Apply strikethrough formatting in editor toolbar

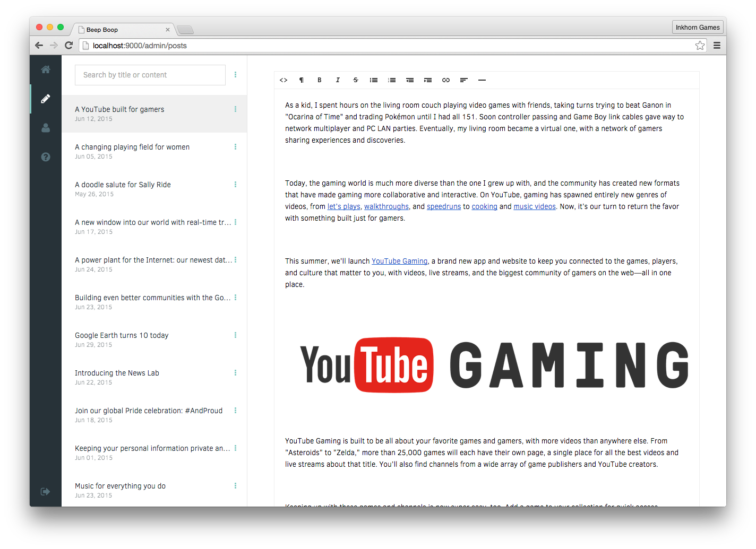tap(356, 80)
